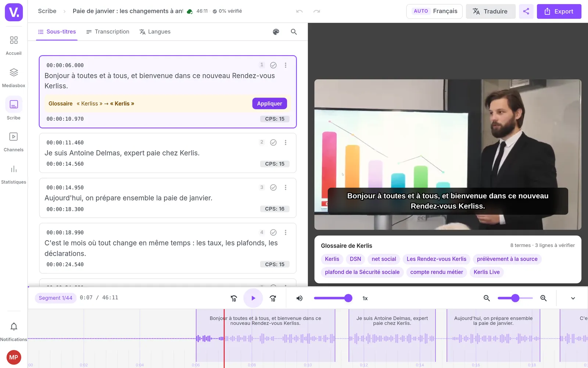
Task: Click the MP user avatar
Action: tap(14, 357)
